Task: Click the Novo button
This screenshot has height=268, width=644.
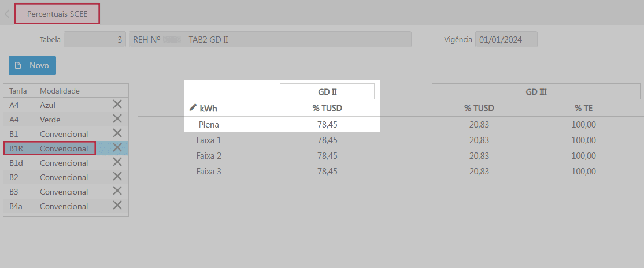Action: 32,65
